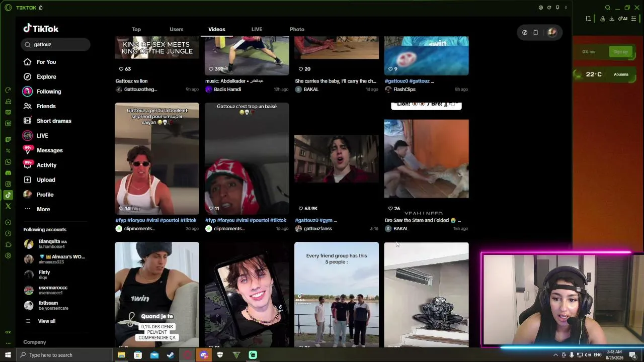Open Twitch in the Opera GX sidebar
This screenshot has width=644, height=362.
(8, 140)
